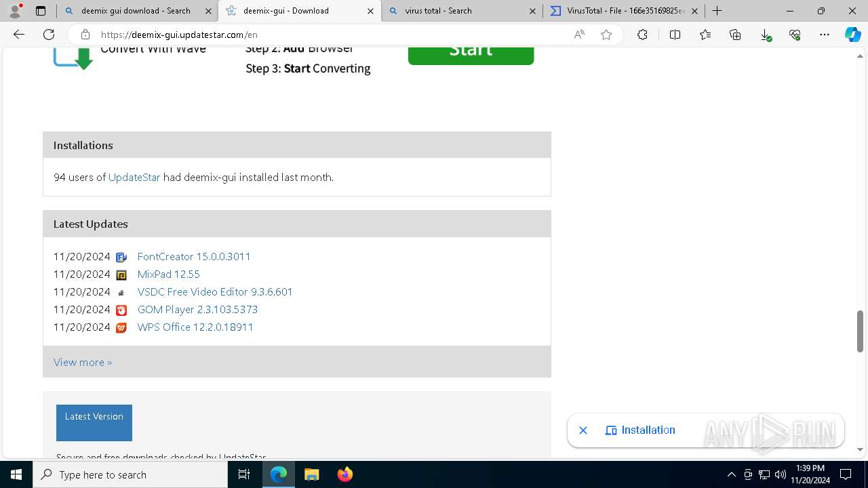Open clock and date in taskbar
Image resolution: width=868 pixels, height=488 pixels.
[810, 474]
